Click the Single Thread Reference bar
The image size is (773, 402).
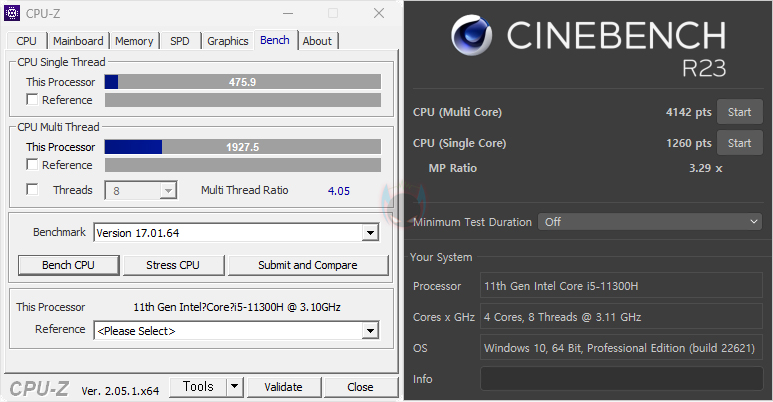(243, 100)
